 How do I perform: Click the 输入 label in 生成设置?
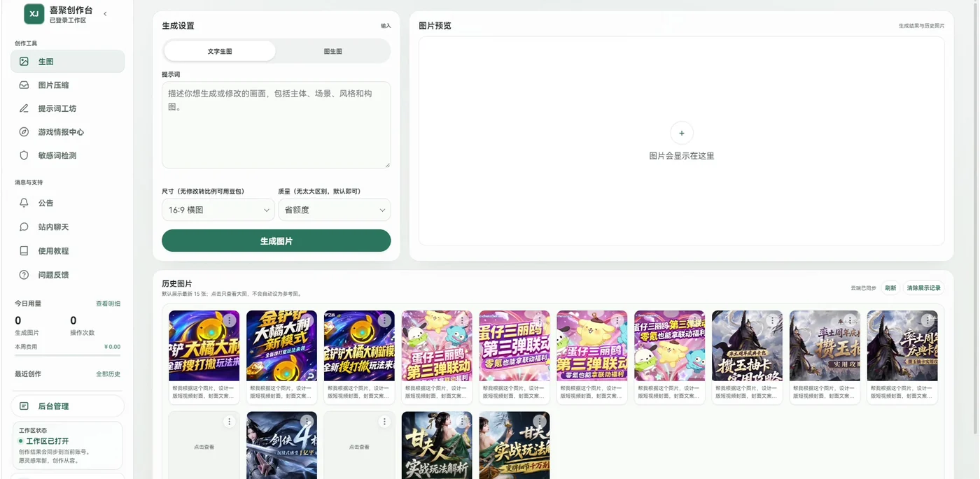click(386, 26)
